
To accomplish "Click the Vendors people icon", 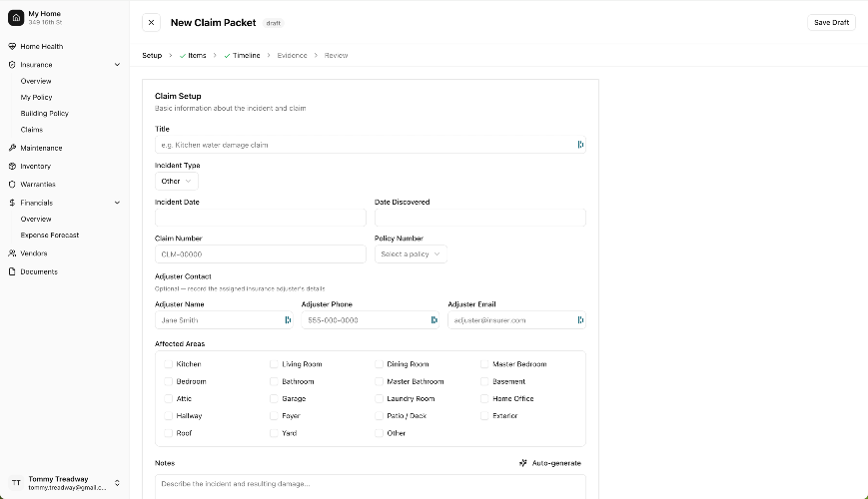I will coord(12,253).
